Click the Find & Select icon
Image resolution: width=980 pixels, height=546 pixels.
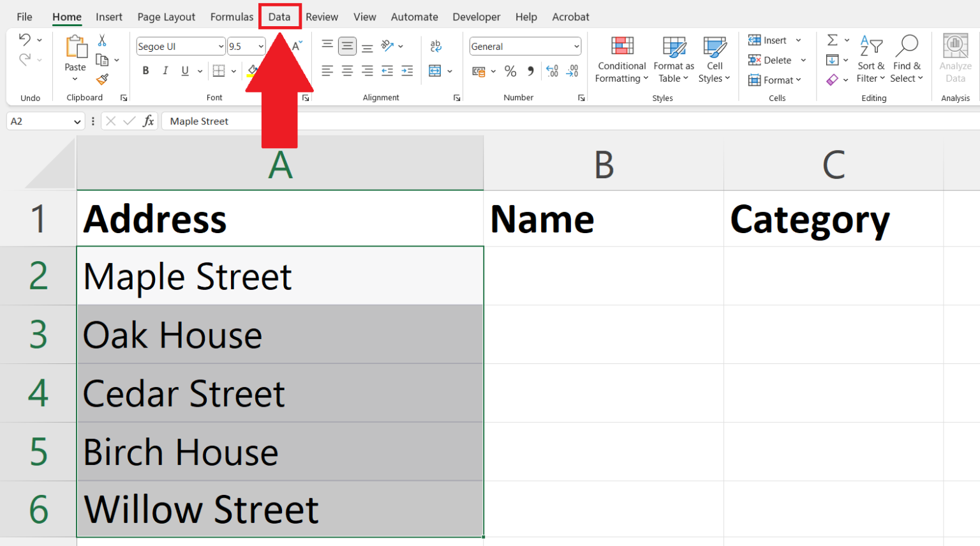[907, 59]
